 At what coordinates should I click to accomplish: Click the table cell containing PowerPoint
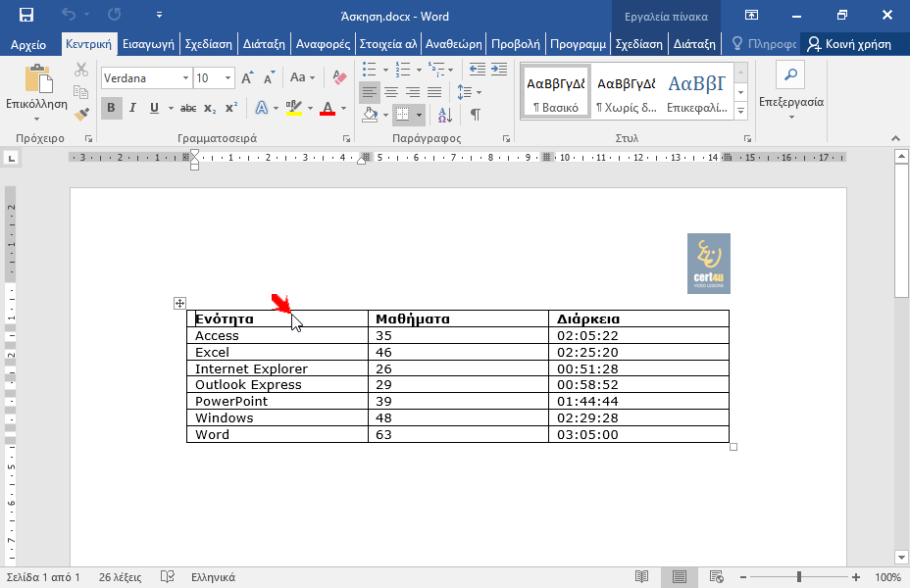pos(277,402)
